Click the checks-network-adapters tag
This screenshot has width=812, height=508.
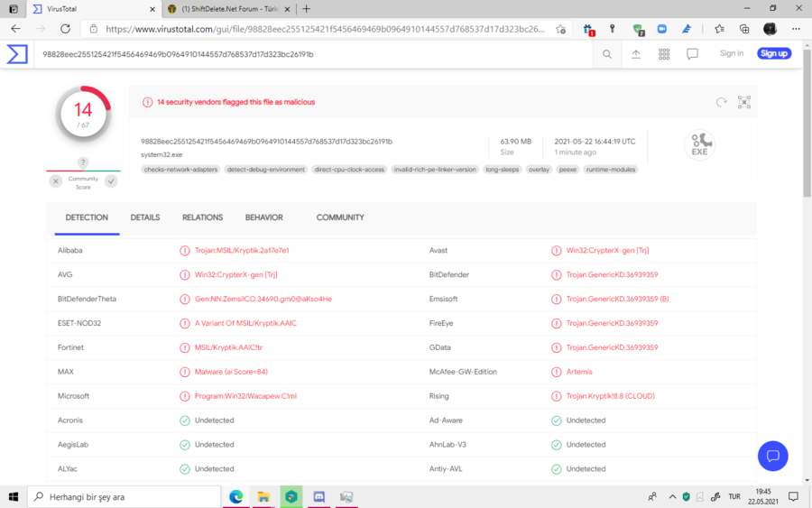(x=180, y=170)
